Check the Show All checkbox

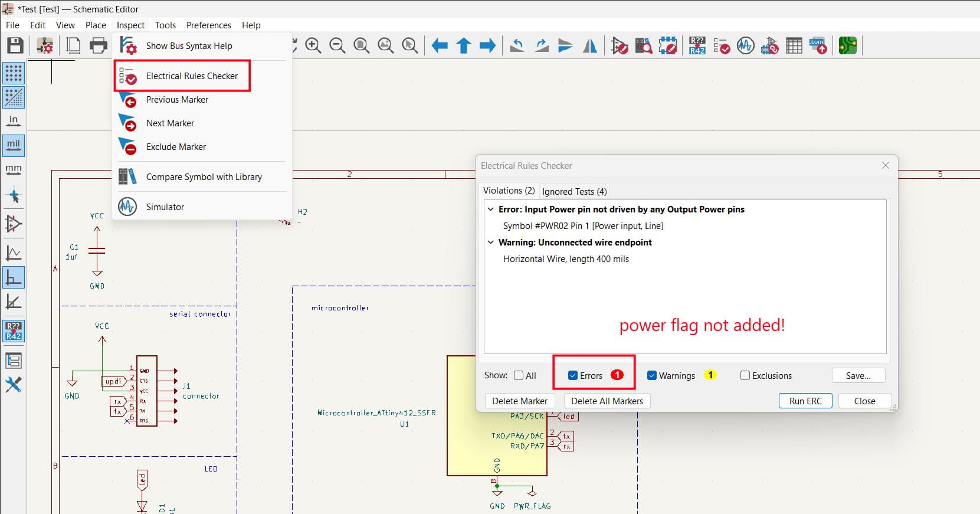pyautogui.click(x=519, y=375)
